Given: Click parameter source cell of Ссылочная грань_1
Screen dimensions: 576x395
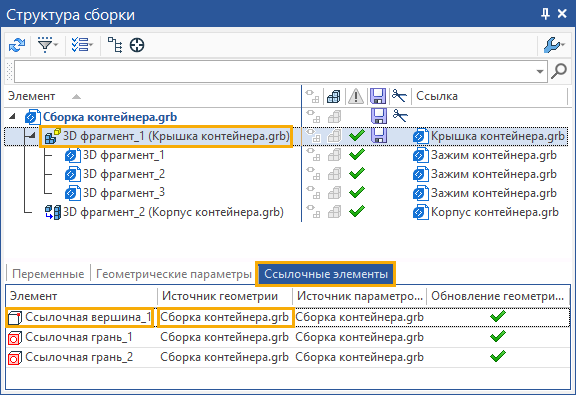Looking at the screenshot, I should (x=359, y=337).
